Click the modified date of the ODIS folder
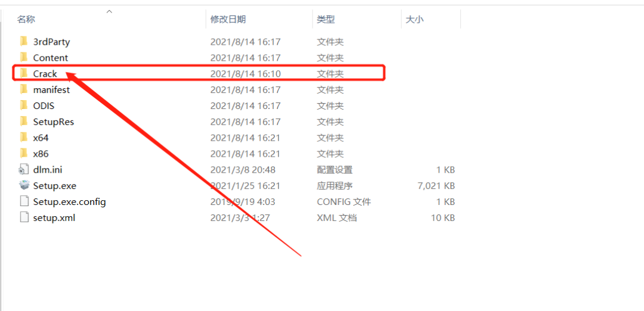 point(245,106)
